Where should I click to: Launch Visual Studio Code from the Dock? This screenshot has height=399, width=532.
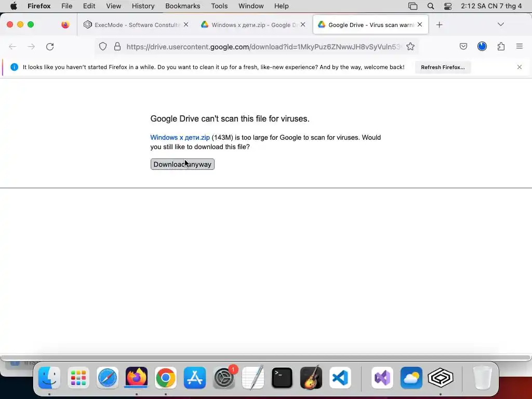coord(340,378)
